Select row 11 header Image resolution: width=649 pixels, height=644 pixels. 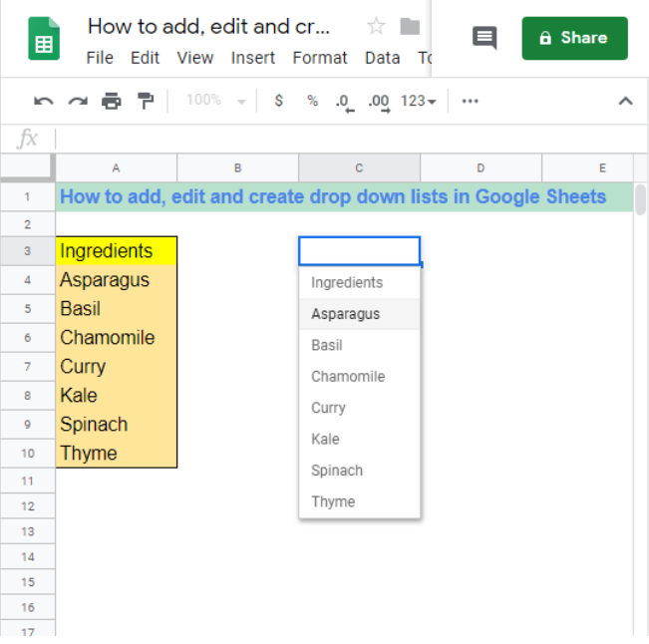[27, 481]
